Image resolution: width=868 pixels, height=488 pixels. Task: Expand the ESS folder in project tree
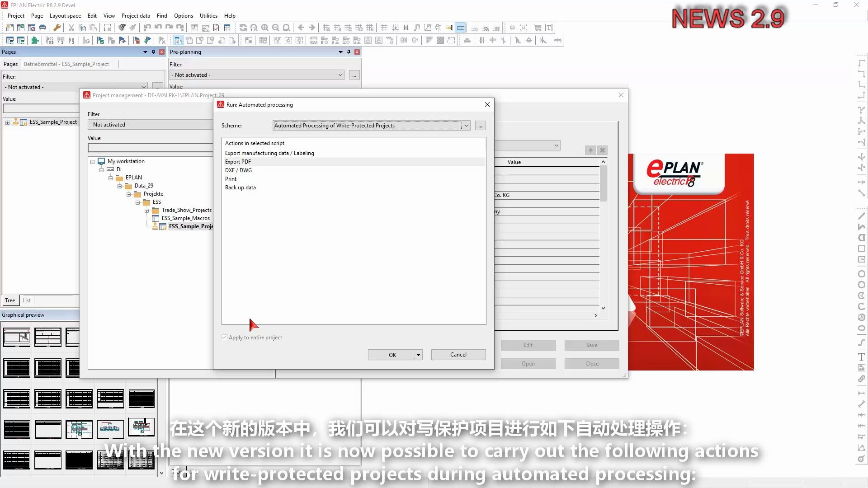coord(138,202)
